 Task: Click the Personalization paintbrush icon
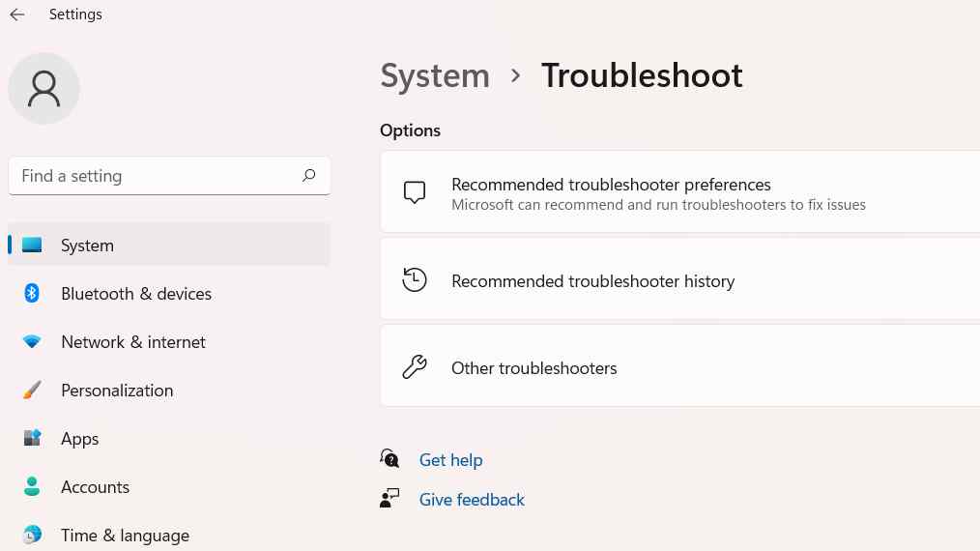32,390
